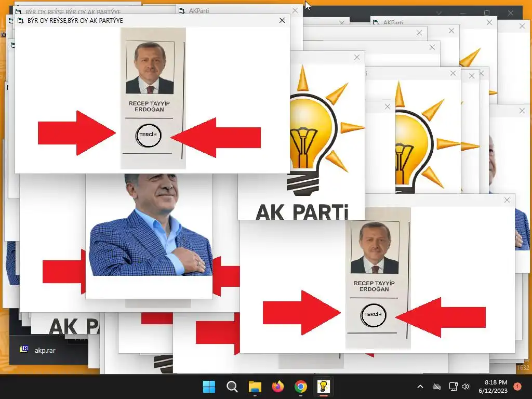Select the akp.rar file
The height and width of the screenshot is (399, 532).
(x=38, y=350)
